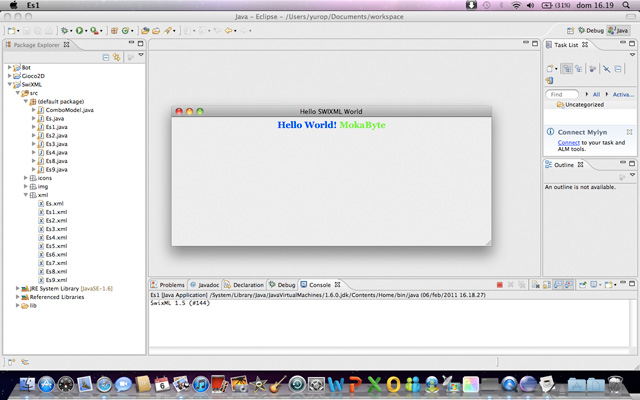Toggle Link with Editor in Package Explorer
This screenshot has width=640, height=400.
coord(117,58)
